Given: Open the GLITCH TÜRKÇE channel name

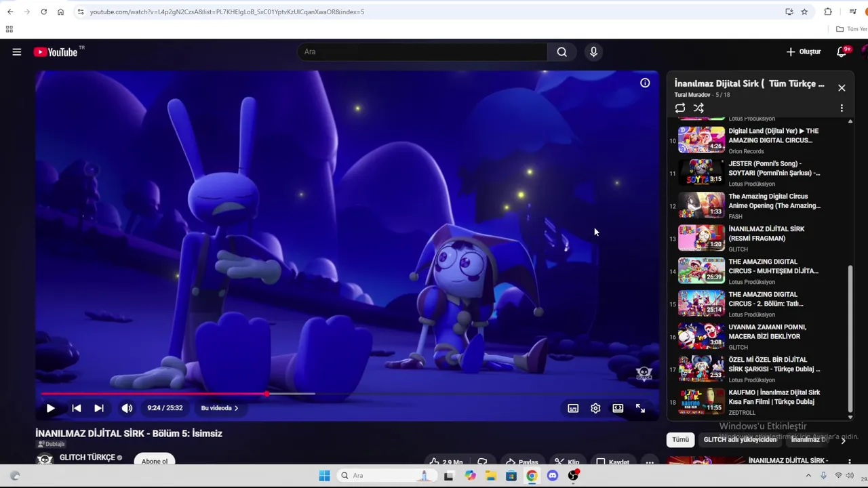Looking at the screenshot, I should (87, 457).
